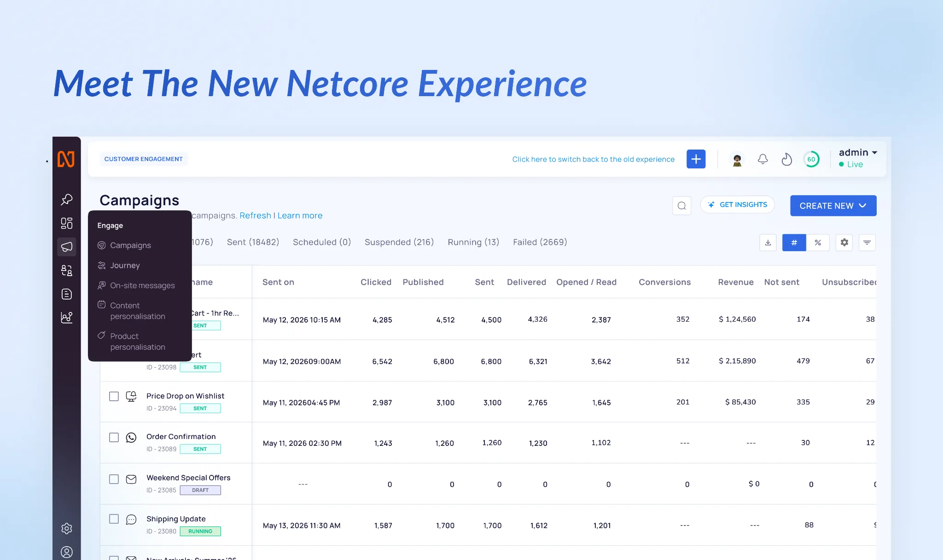Screen dimensions: 943x560
Task: Open the dashboard widgets sidebar icon
Action: [x=67, y=223]
